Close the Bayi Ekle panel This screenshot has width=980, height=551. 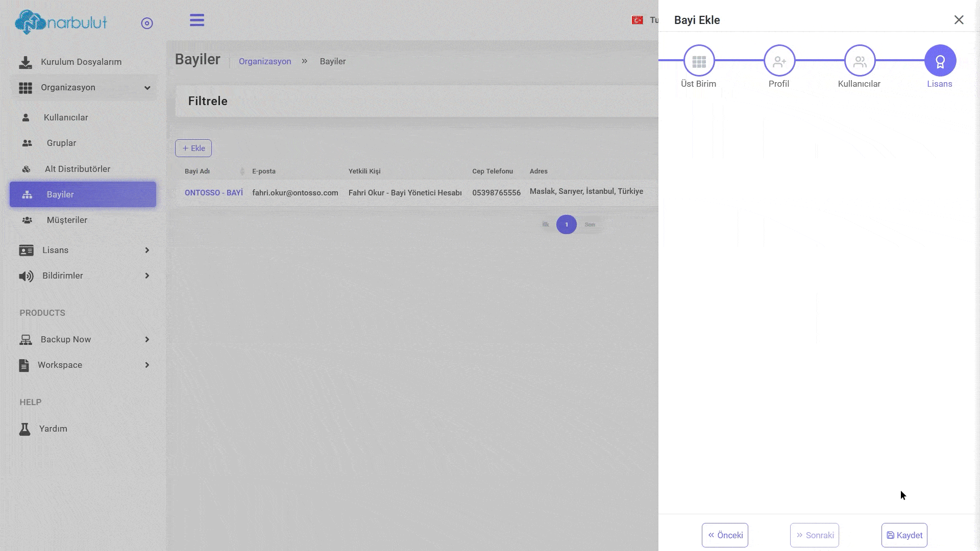(x=959, y=20)
